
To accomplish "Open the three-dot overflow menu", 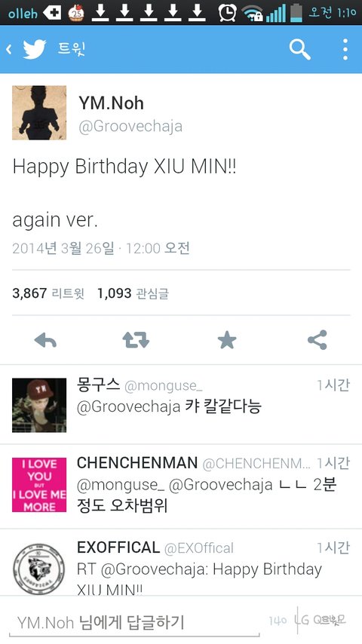I will (345, 50).
